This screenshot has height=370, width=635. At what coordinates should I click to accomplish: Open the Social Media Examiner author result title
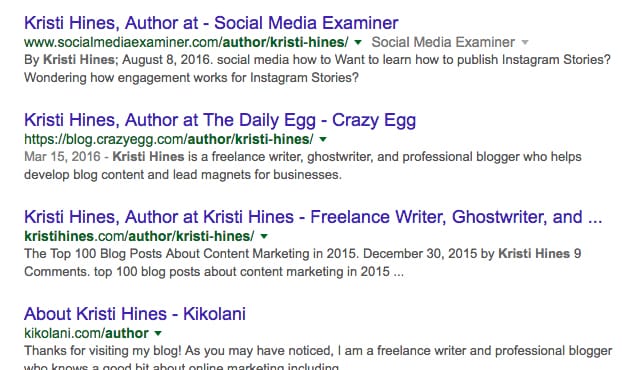point(211,23)
